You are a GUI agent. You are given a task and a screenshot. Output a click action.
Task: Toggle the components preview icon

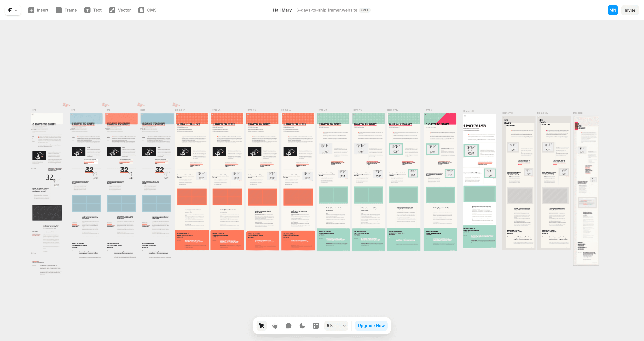316,326
